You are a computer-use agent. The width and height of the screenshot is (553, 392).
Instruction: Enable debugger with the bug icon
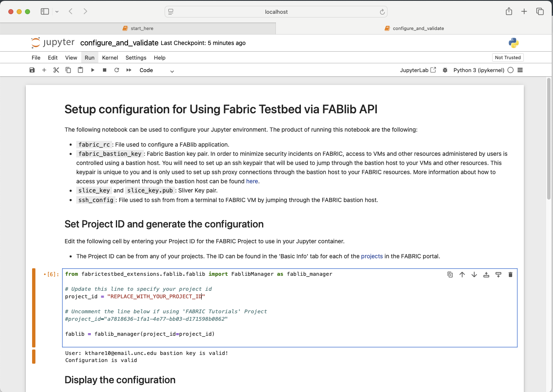point(445,70)
